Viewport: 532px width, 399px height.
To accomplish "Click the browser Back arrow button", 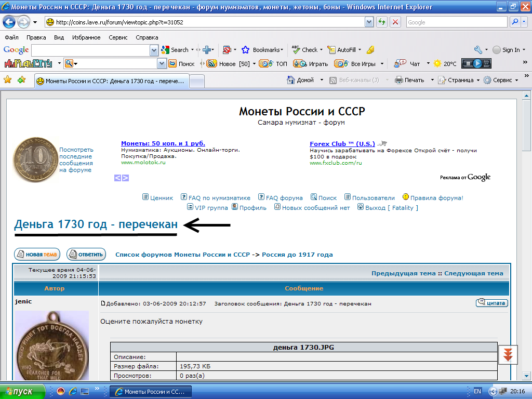I will tap(9, 22).
